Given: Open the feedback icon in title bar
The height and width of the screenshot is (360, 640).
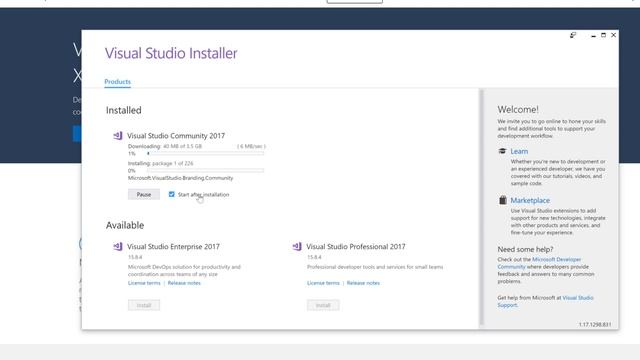Looking at the screenshot, I should (x=573, y=36).
